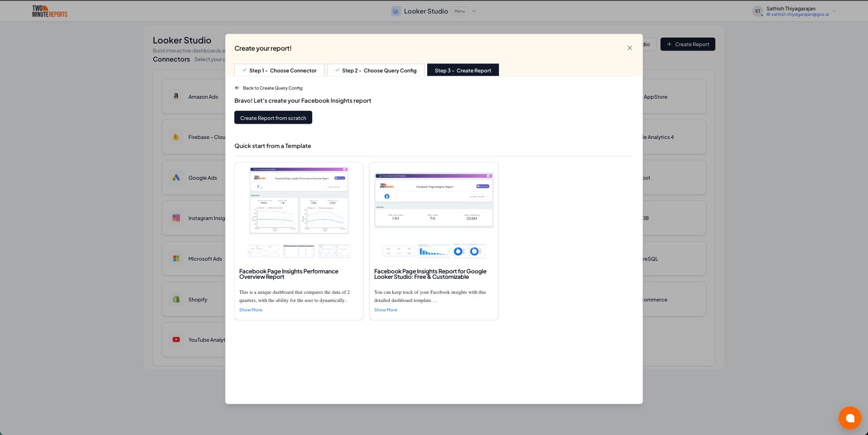
Task: Switch to Step 2 - Choose Query Config tab
Action: click(x=376, y=70)
